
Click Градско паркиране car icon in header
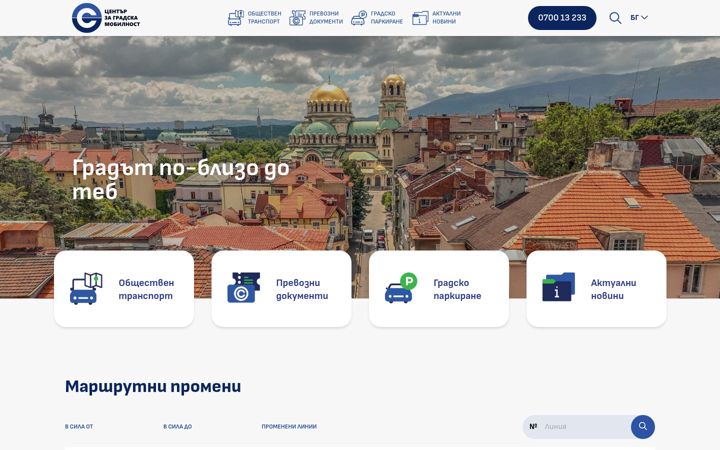pyautogui.click(x=359, y=18)
